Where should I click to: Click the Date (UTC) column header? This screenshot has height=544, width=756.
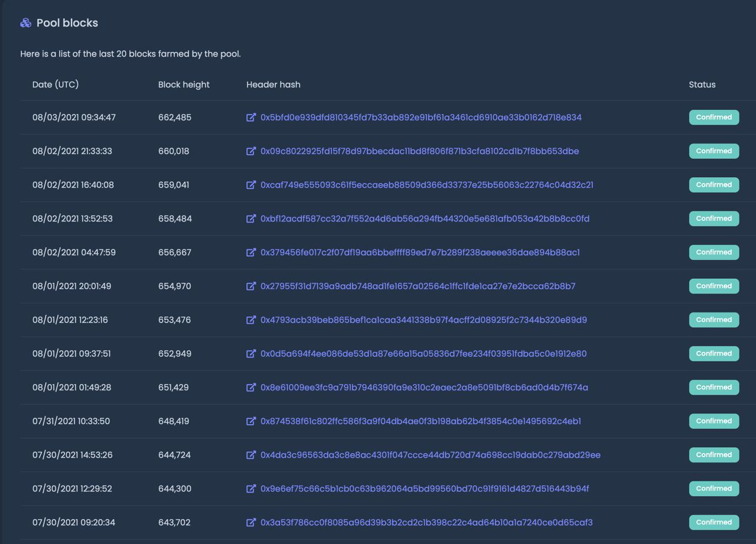56,84
